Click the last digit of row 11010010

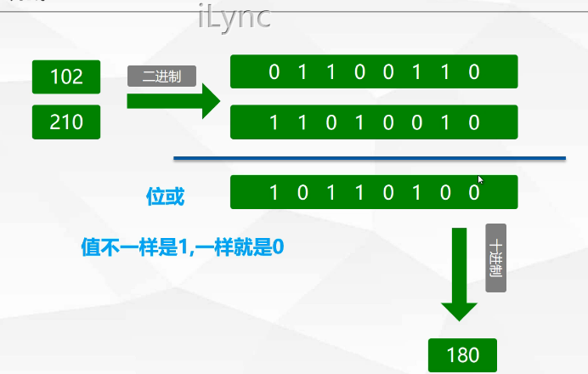[x=474, y=122]
